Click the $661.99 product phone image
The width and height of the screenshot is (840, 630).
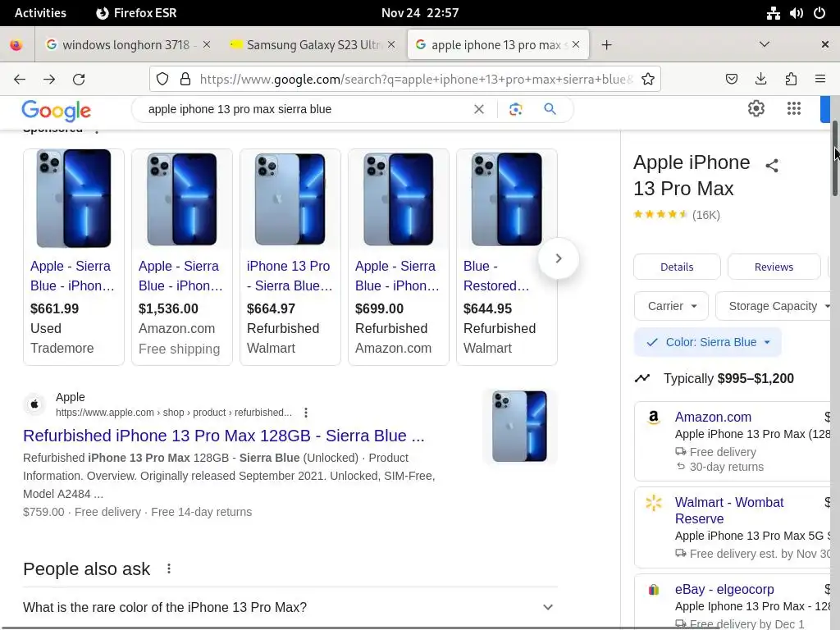tap(73, 199)
